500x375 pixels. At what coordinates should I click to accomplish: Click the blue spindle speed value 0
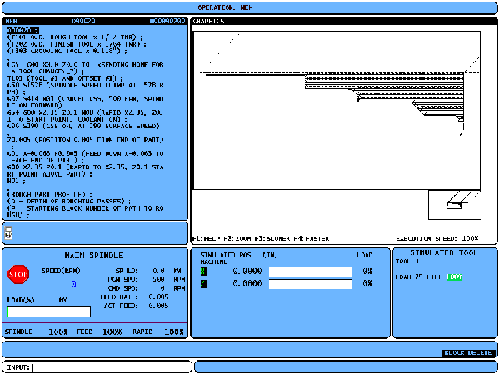(x=74, y=284)
